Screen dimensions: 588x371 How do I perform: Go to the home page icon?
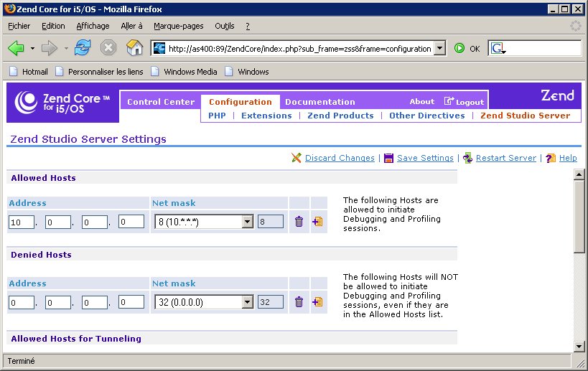tap(135, 48)
